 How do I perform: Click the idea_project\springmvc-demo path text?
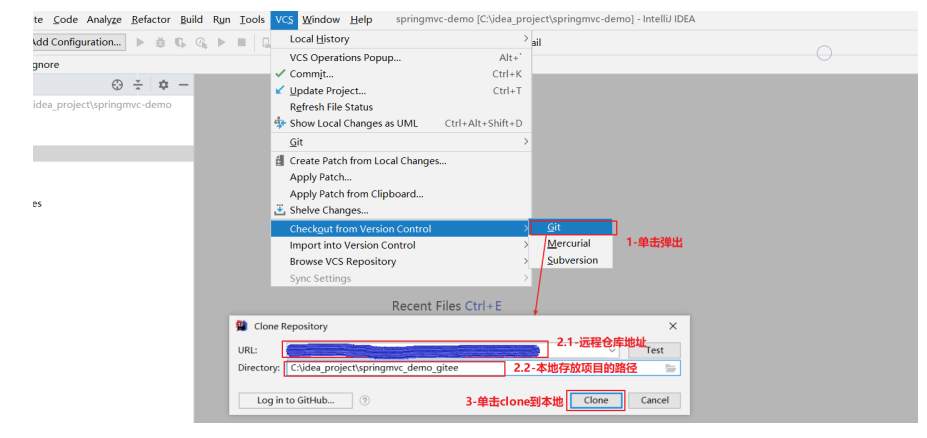pyautogui.click(x=102, y=105)
